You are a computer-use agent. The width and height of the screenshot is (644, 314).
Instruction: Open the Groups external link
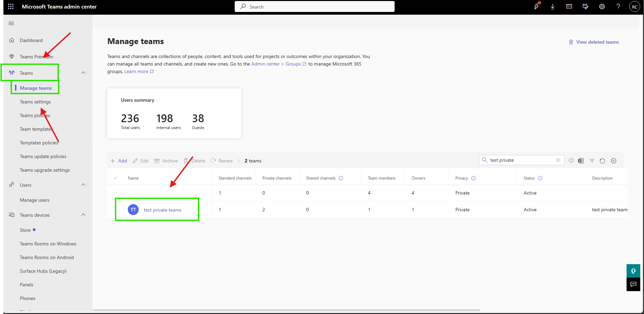pos(296,64)
